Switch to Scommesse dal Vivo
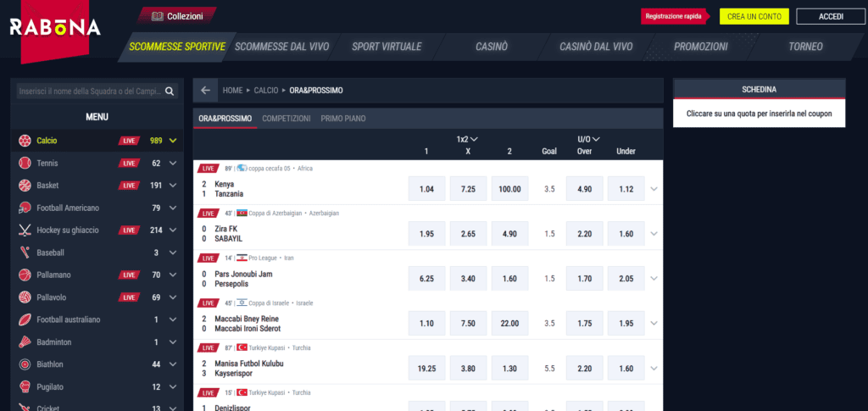This screenshot has width=868, height=411. tap(281, 47)
